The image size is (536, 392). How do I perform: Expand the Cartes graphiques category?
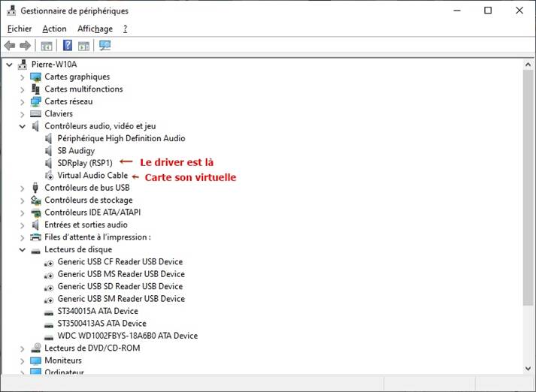(23, 77)
